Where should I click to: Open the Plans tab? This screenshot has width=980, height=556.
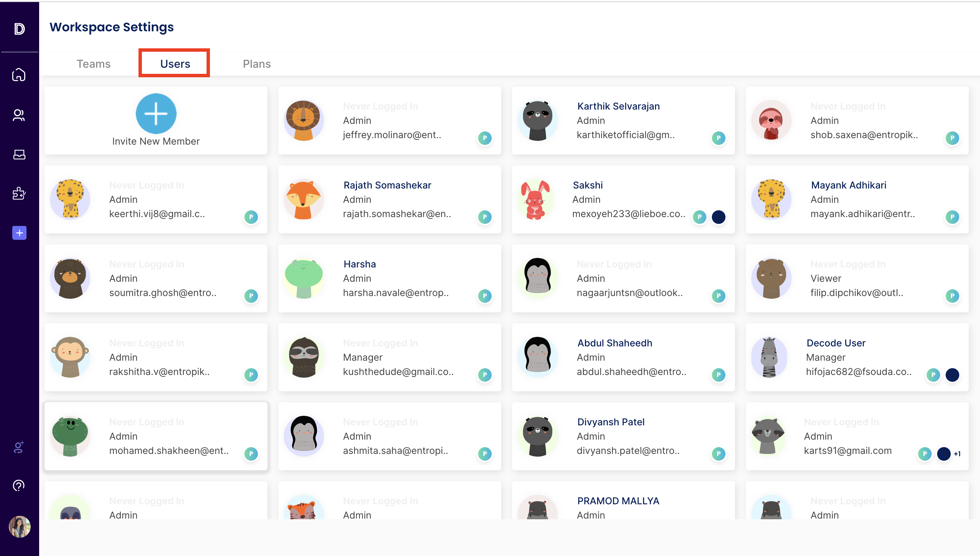point(257,64)
